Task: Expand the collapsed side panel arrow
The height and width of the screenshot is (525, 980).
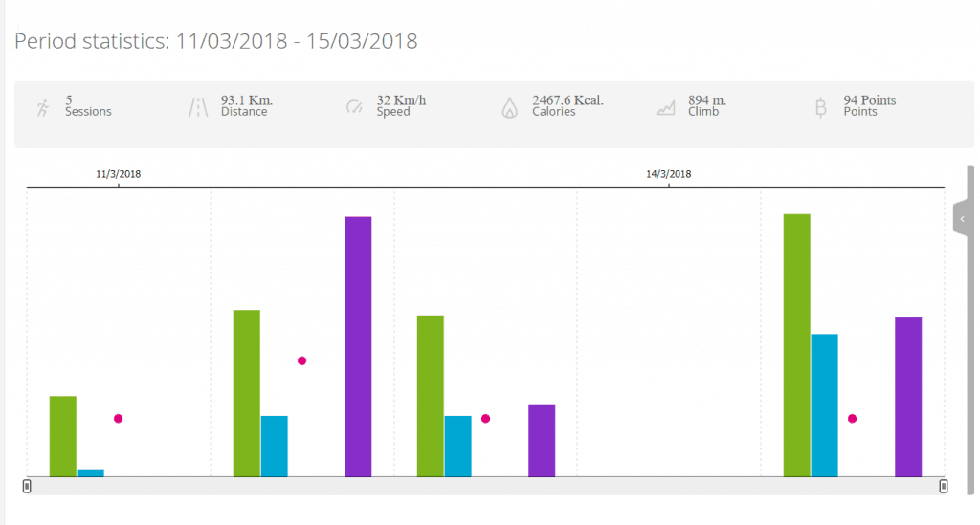Action: [963, 219]
